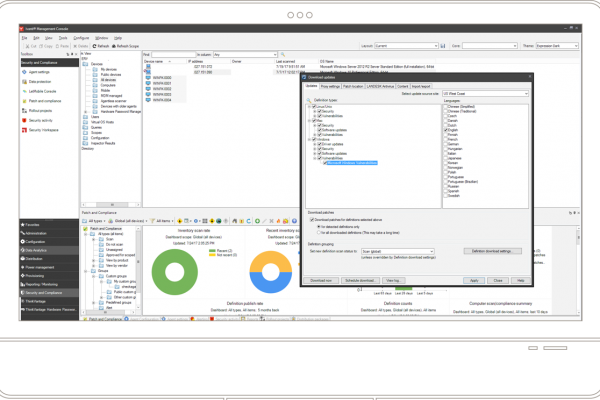Toggle Driver updates checkbox under Windows
Screen dimensions: 600x400
pyautogui.click(x=319, y=144)
